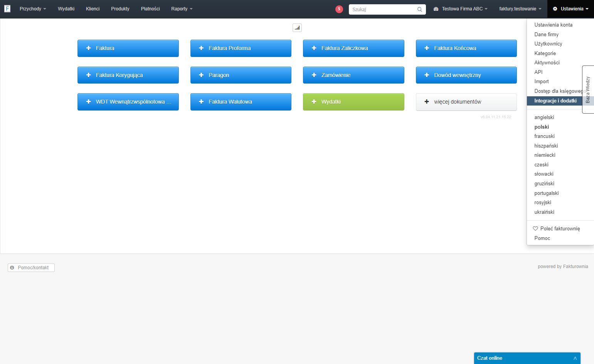The height and width of the screenshot is (364, 594).
Task: Open the Produkty menu item
Action: (x=120, y=9)
